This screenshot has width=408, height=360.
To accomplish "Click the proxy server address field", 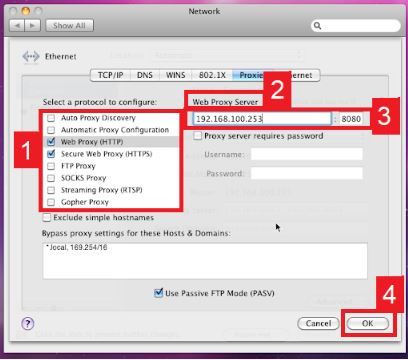I will pyautogui.click(x=262, y=119).
